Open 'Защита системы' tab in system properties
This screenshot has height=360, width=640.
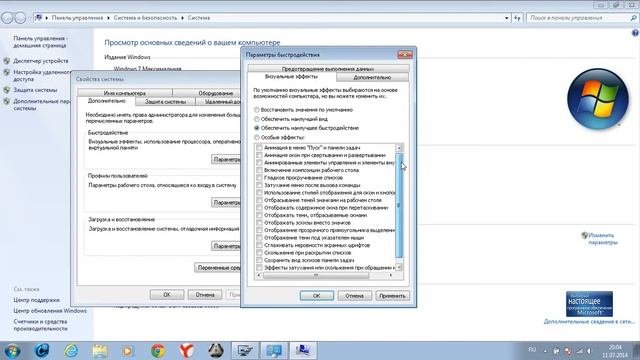pos(165,102)
